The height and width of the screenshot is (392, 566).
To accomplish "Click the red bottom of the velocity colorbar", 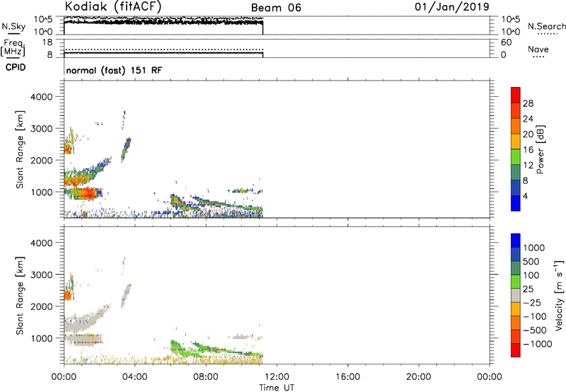I will click(516, 350).
